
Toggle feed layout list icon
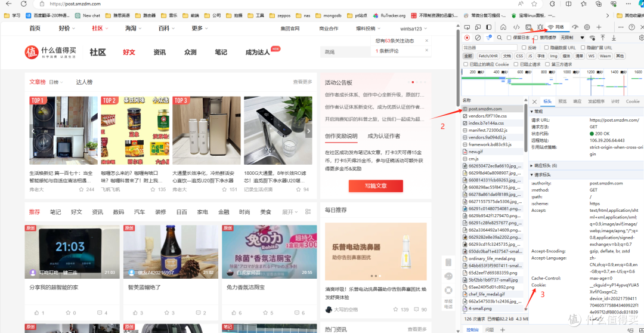coord(308,212)
